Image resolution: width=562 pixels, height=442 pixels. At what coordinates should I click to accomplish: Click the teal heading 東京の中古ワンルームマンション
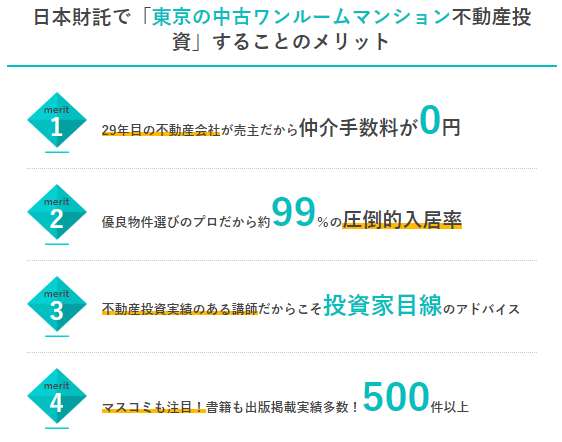click(301, 17)
